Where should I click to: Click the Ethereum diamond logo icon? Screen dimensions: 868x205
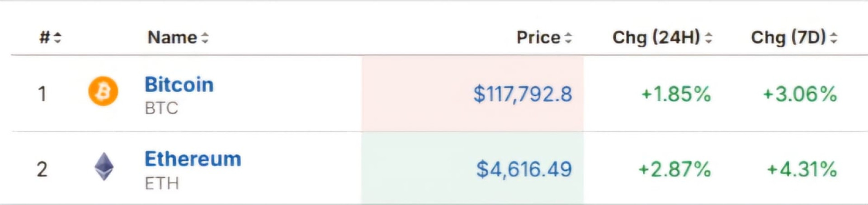click(x=104, y=167)
